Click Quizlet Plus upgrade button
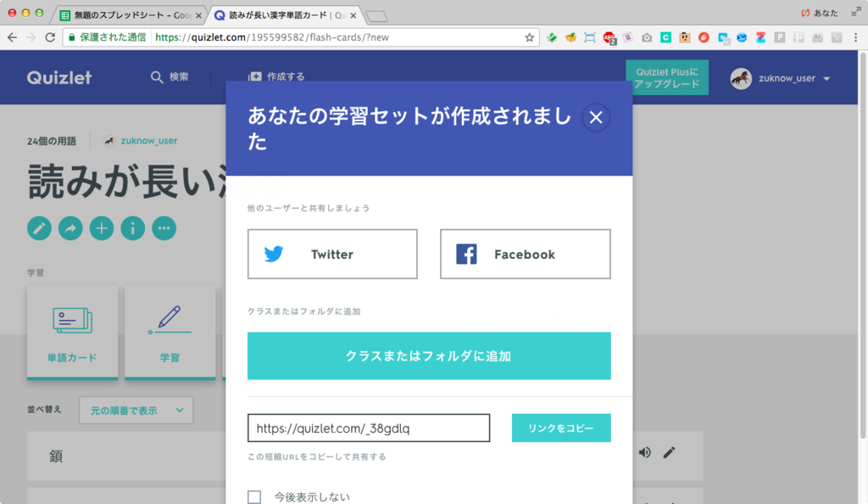 [667, 77]
